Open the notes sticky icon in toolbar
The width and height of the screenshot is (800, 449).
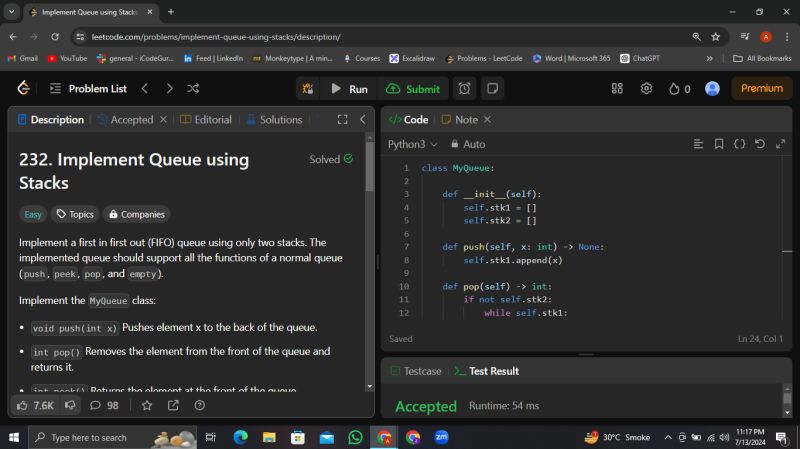tap(492, 89)
